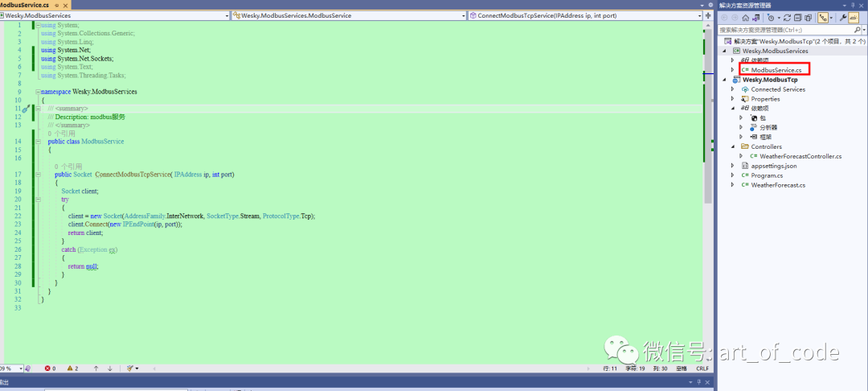Image resolution: width=868 pixels, height=391 pixels.
Task: Open the code cleanup dropdown arrow
Action: tap(137, 368)
